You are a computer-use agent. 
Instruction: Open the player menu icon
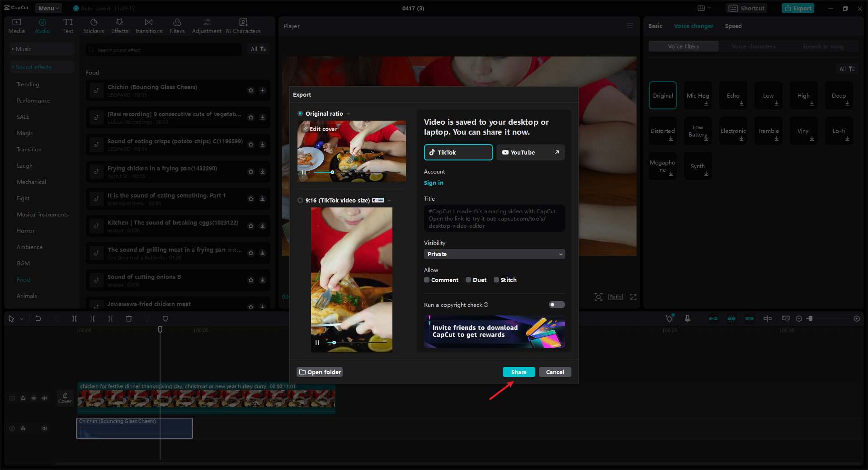[x=630, y=26]
